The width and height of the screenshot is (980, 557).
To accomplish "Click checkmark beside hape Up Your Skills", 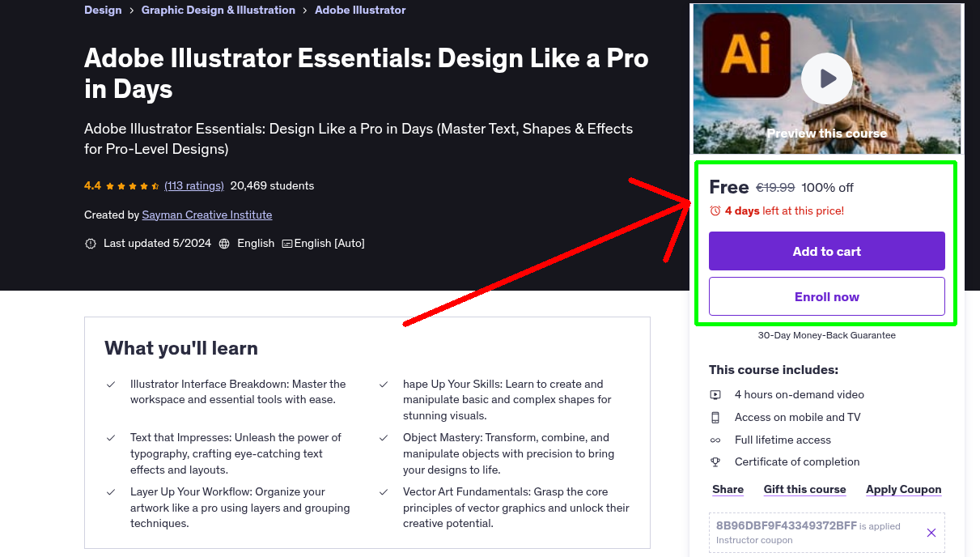I will 384,384.
